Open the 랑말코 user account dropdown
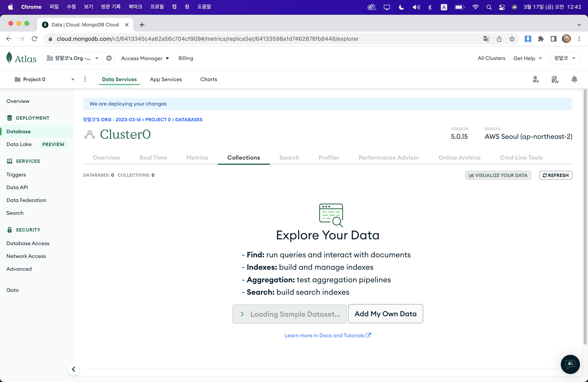588x382 pixels. tap(565, 58)
